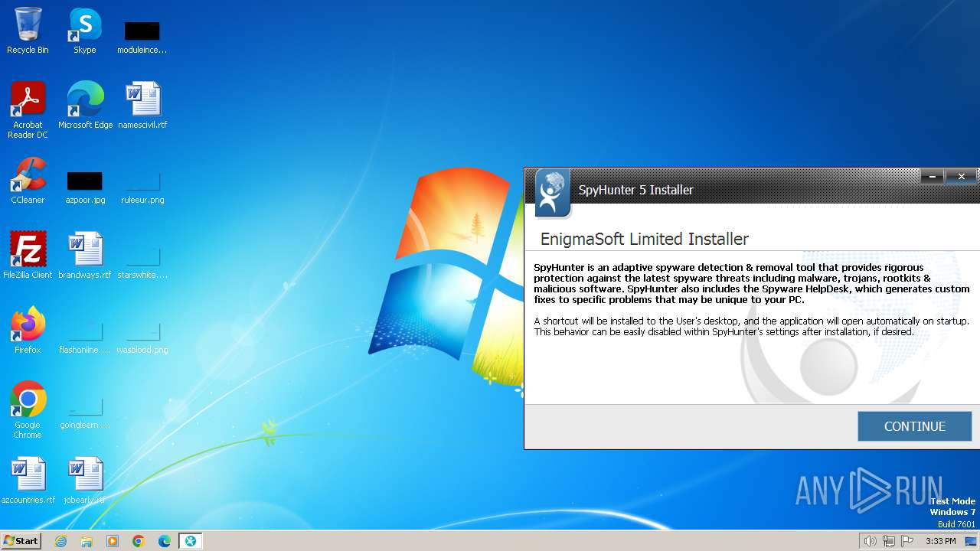
Task: Select the CCleaner desktop shortcut
Action: (28, 181)
